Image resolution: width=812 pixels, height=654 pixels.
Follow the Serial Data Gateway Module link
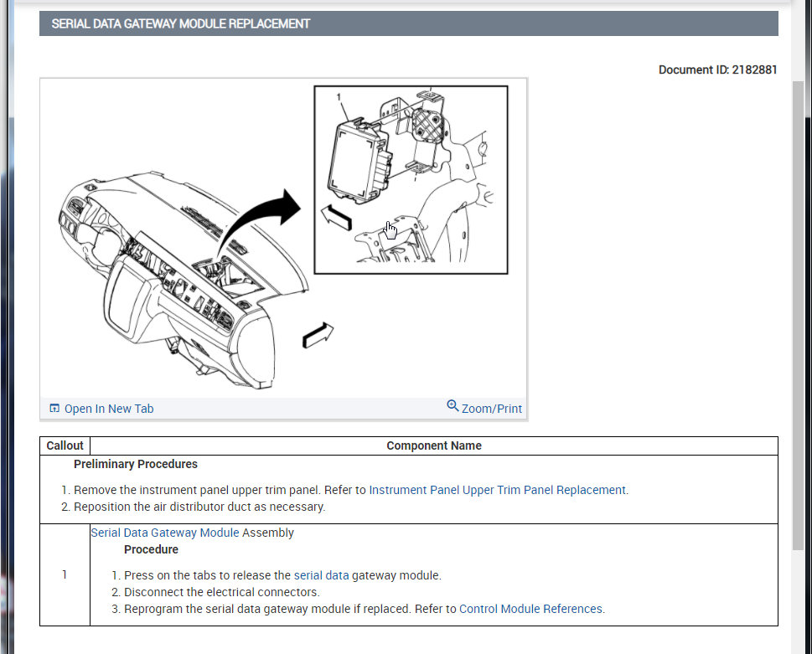pyautogui.click(x=165, y=533)
